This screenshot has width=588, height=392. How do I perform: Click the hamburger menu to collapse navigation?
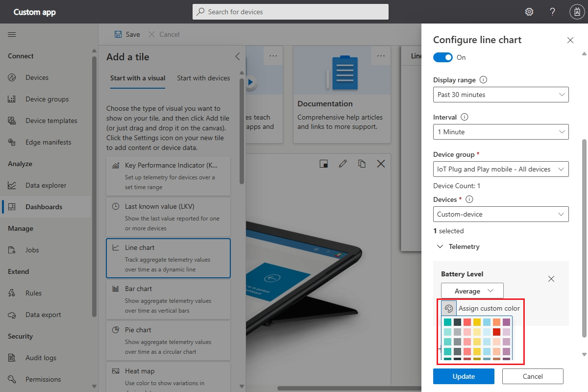[x=12, y=34]
